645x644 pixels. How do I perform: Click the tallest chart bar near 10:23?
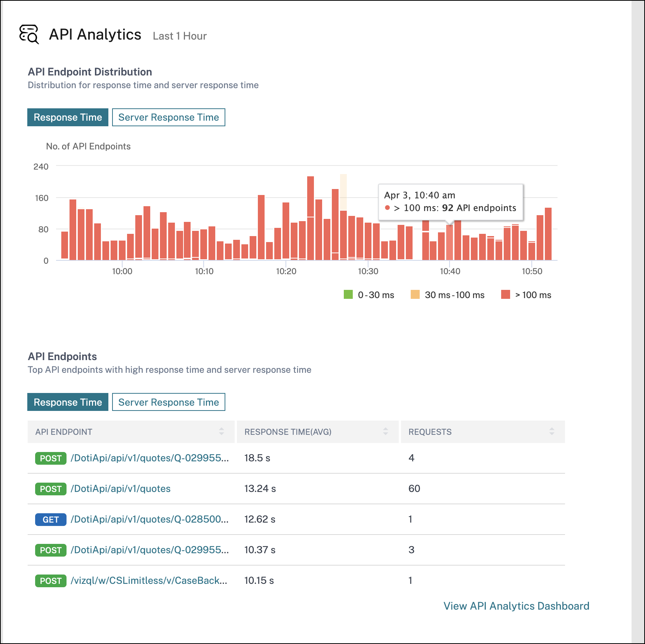(311, 218)
